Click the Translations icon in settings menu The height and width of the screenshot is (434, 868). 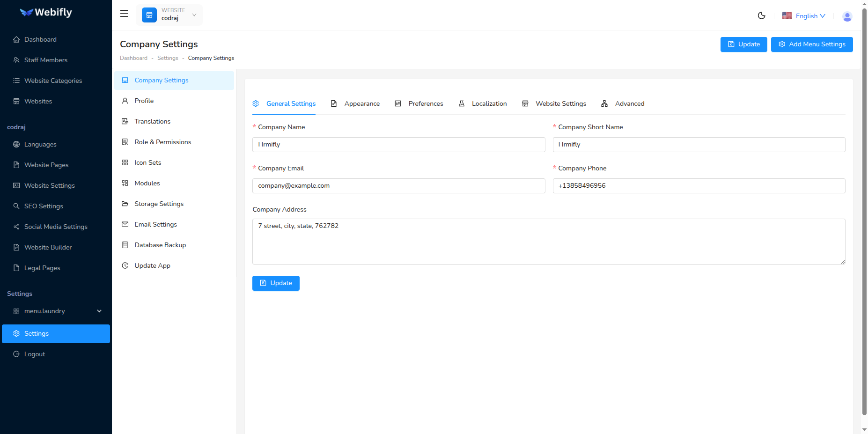pos(125,121)
